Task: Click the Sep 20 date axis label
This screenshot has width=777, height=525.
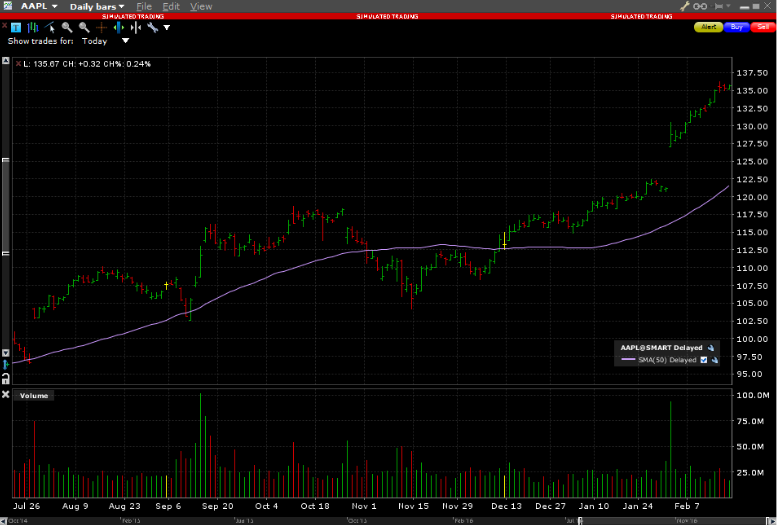Action: coord(217,506)
